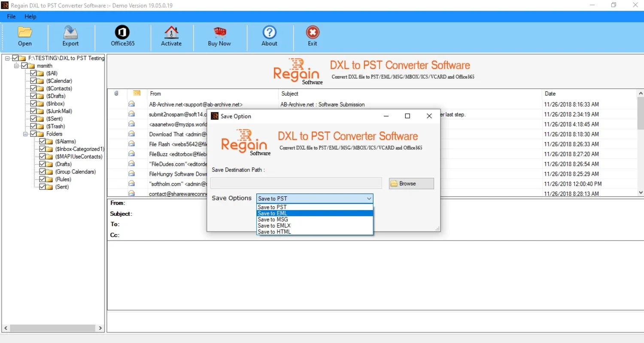Select the (Drafts) subfolder item
Screen dimensions: 644x343
pyautogui.click(x=63, y=164)
